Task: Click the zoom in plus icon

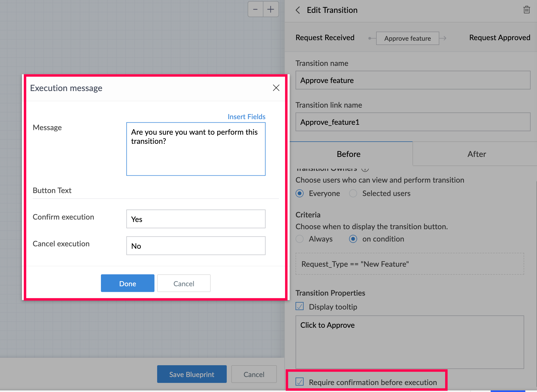Action: [x=271, y=10]
